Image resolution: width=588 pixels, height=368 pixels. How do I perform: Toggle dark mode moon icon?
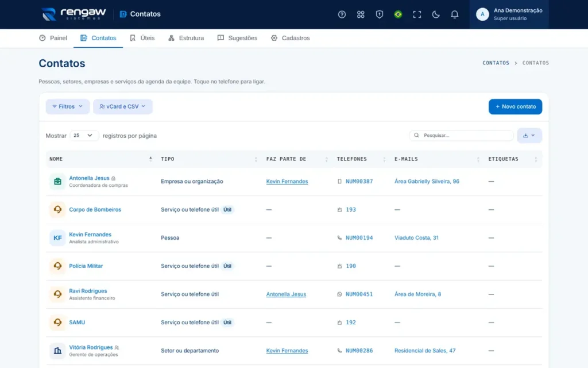point(435,14)
